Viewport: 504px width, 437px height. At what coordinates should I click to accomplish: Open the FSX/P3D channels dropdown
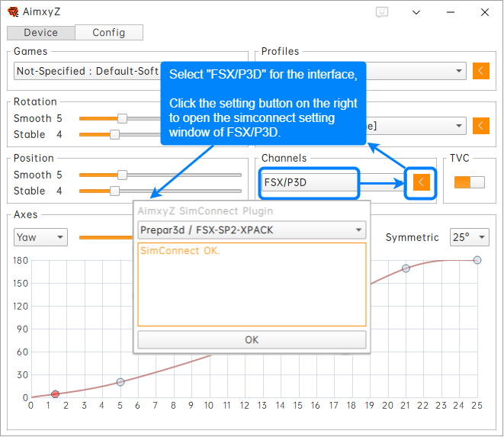click(309, 183)
